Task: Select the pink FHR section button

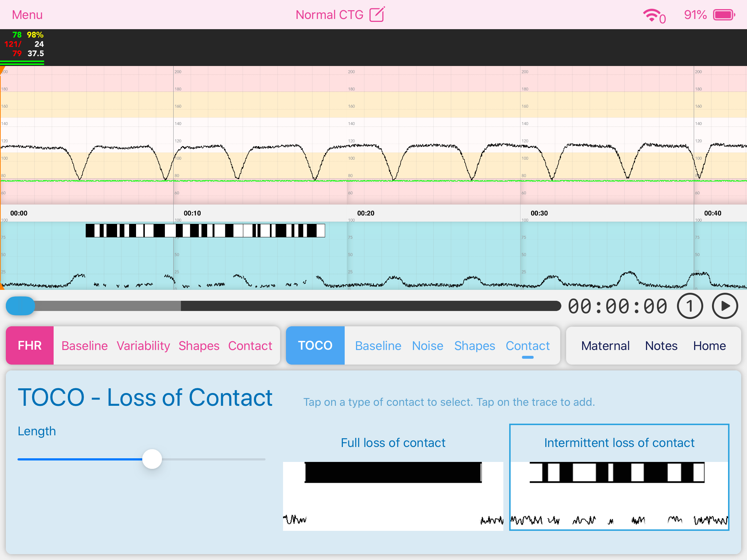Action: [x=30, y=345]
